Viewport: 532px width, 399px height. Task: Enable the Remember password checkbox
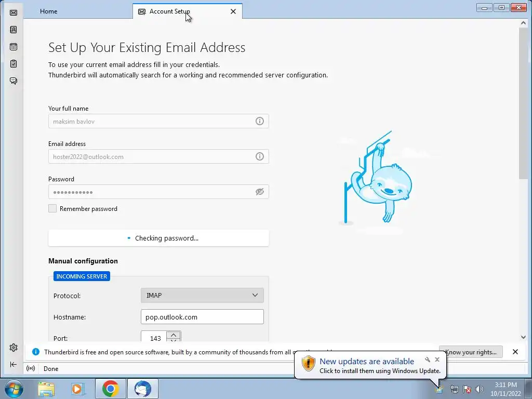pos(52,208)
